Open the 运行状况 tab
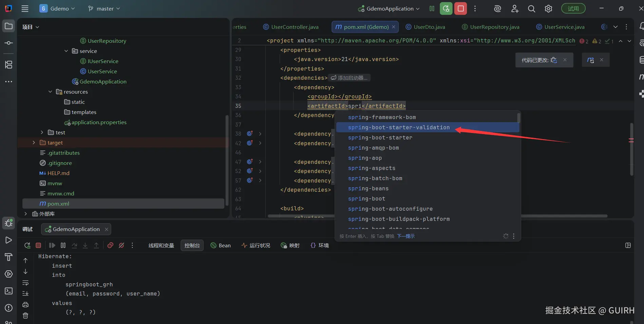The height and width of the screenshot is (324, 644). coord(256,245)
